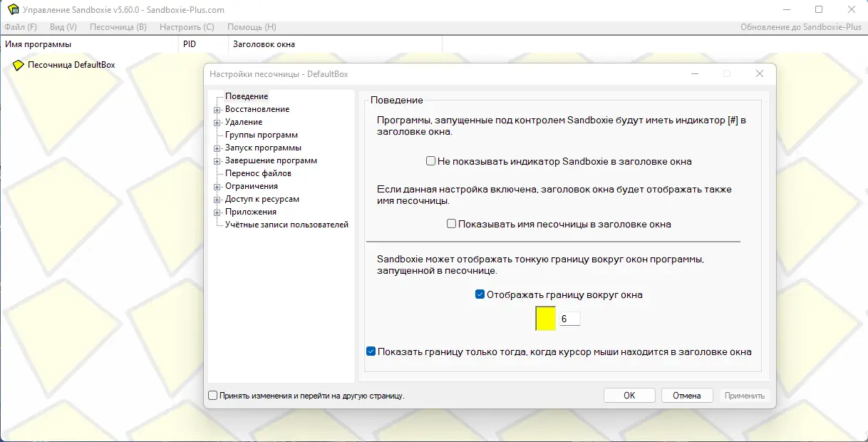Viewport: 868px width, 442px height.
Task: Toggle 'Показать границу только тогда' checkbox
Action: 371,351
